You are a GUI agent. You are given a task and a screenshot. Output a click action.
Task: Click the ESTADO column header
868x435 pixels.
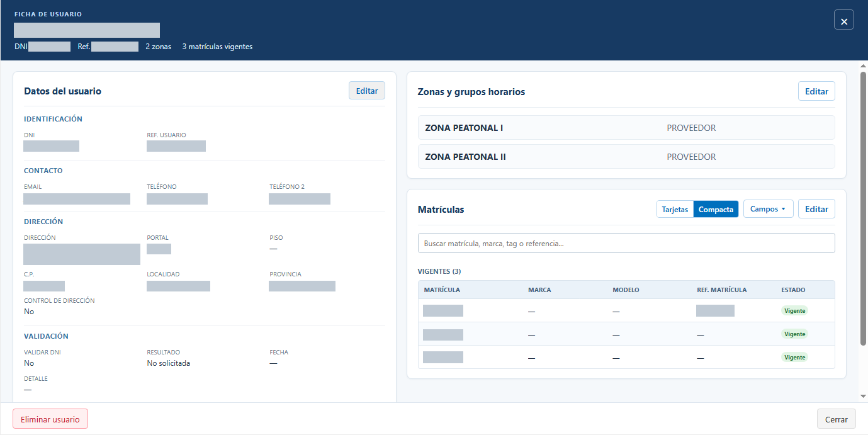point(793,290)
